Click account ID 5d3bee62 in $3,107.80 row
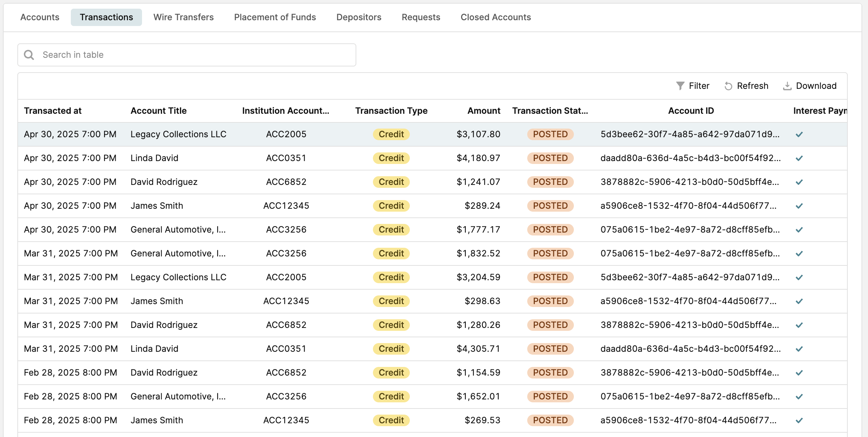This screenshot has width=868, height=437. coord(690,134)
